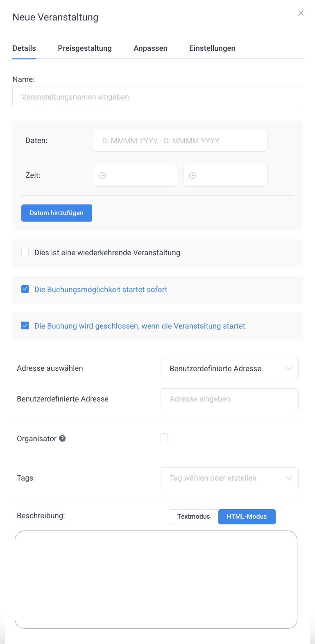Uncheck 'Die Buchungsmöglichkeit startet sofort'
Screen dimensions: 315x644
(25, 289)
